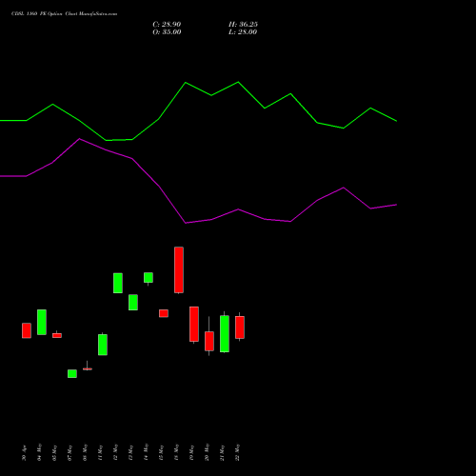Click the red candle for 19 May
476x476 pixels.
point(194,325)
